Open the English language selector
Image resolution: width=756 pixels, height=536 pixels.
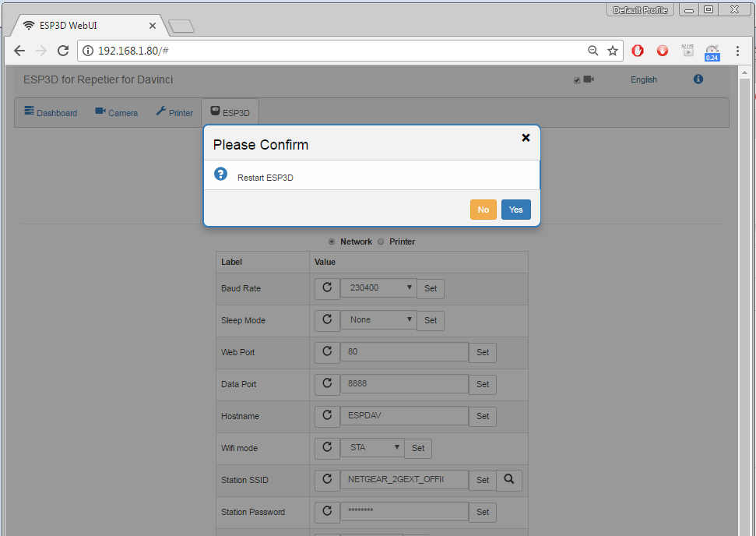tap(644, 79)
